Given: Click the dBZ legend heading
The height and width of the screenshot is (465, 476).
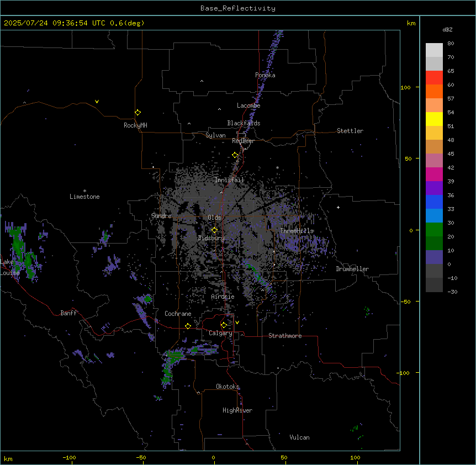Looking at the screenshot, I should (447, 29).
